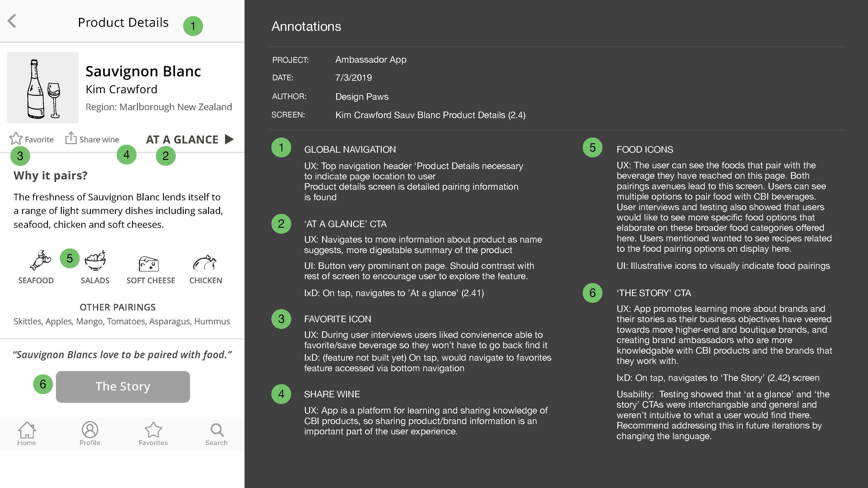The image size is (868, 488).
Task: Tap the wine bottle product image
Action: (43, 88)
